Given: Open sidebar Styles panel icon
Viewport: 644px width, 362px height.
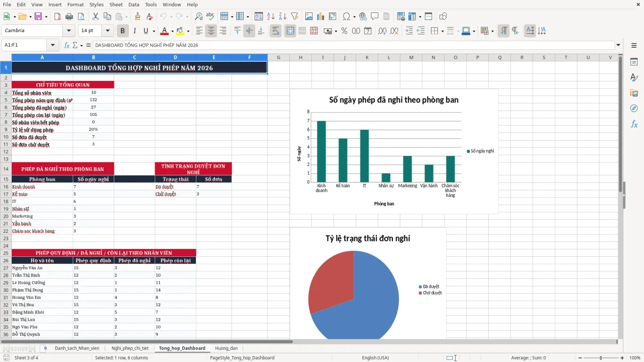Looking at the screenshot, I should [634, 78].
